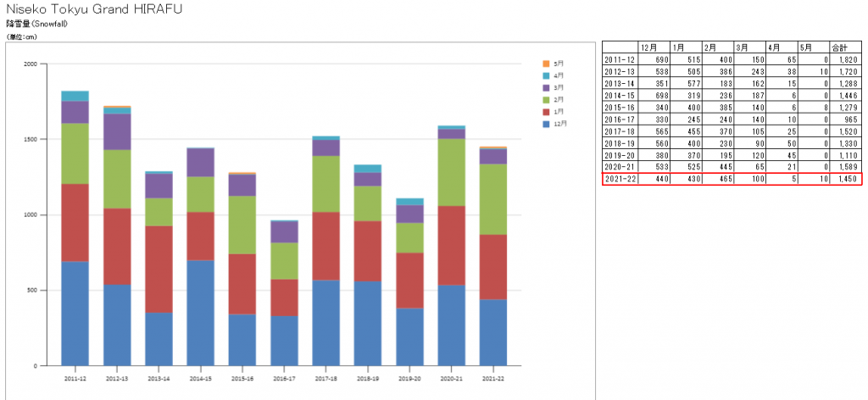Select the red January segment of the 2019-20 bar
Viewport: 868px width, 400px height.
tap(409, 281)
